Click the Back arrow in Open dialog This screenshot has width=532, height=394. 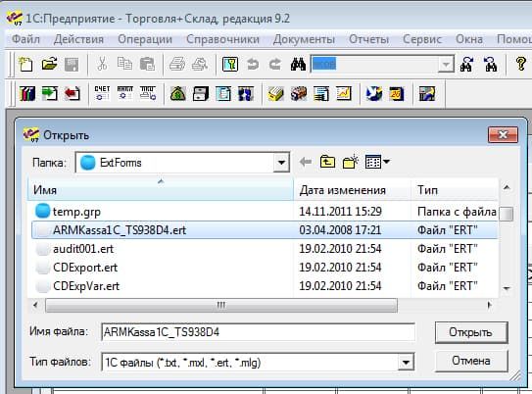306,162
